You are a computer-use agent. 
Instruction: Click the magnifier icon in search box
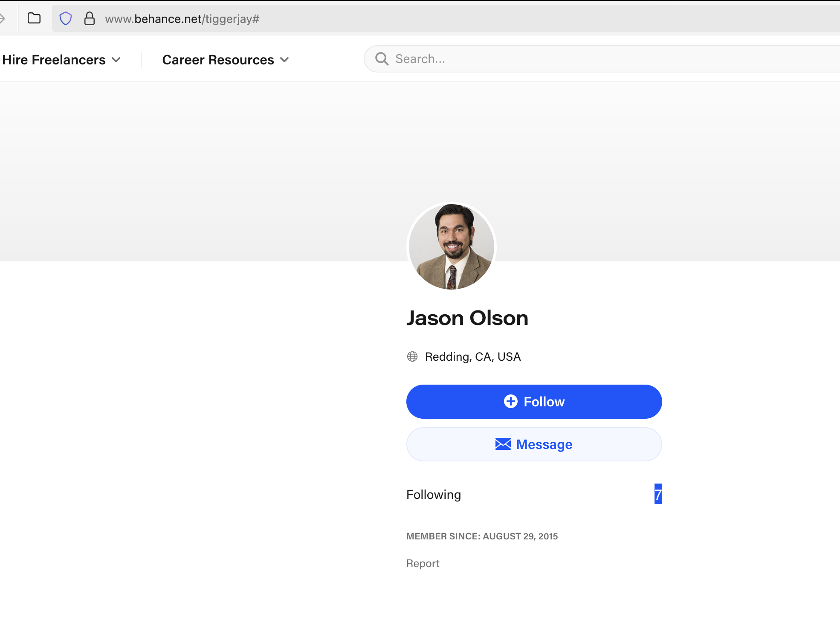[x=382, y=59]
